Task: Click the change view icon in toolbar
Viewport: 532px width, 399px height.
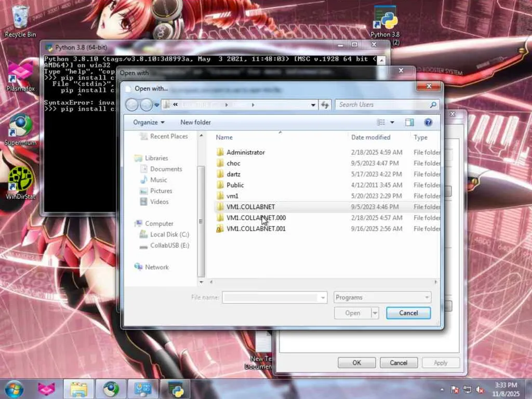Action: tap(381, 122)
